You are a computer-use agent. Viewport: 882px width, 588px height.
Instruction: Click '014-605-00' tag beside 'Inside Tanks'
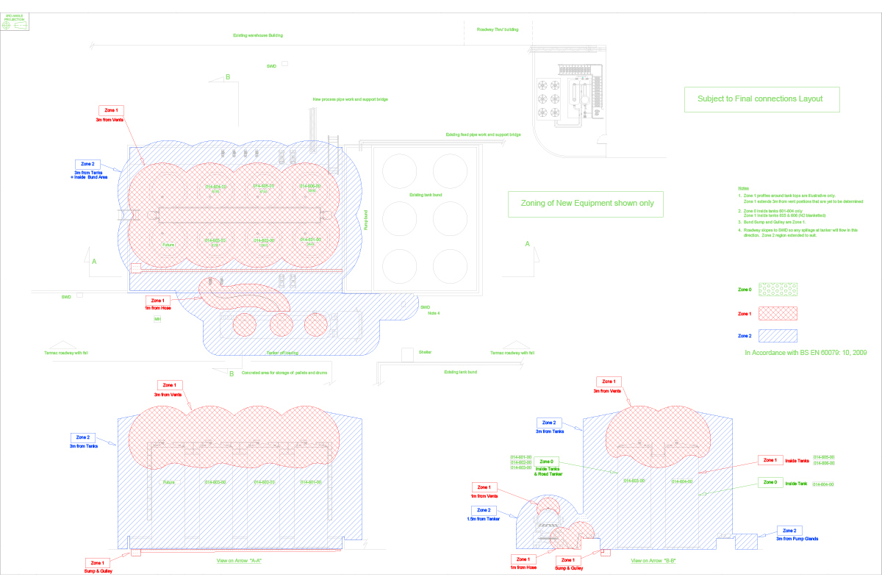[823, 457]
